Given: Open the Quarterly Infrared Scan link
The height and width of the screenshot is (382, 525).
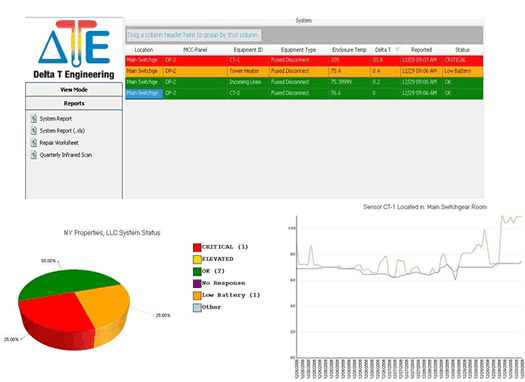Looking at the screenshot, I should click(66, 155).
